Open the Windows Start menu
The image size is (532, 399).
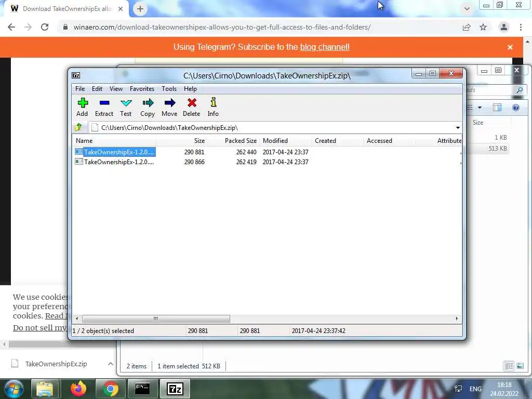pos(13,389)
